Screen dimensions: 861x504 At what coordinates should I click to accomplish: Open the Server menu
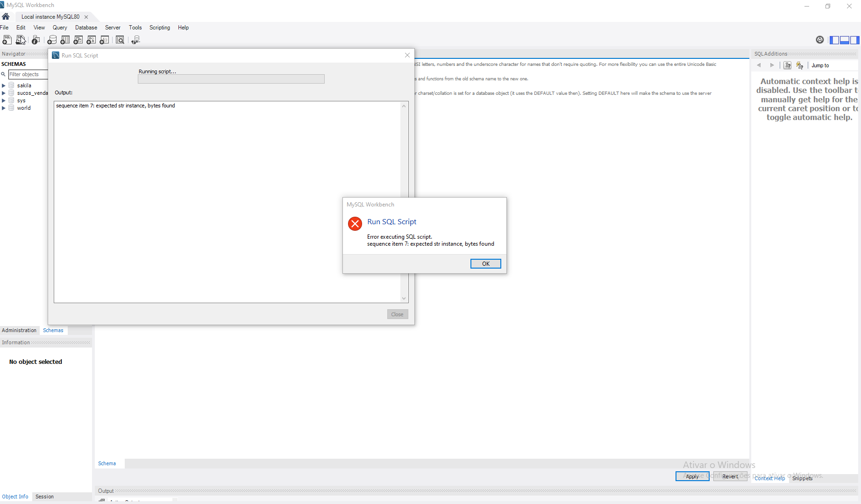pos(113,28)
